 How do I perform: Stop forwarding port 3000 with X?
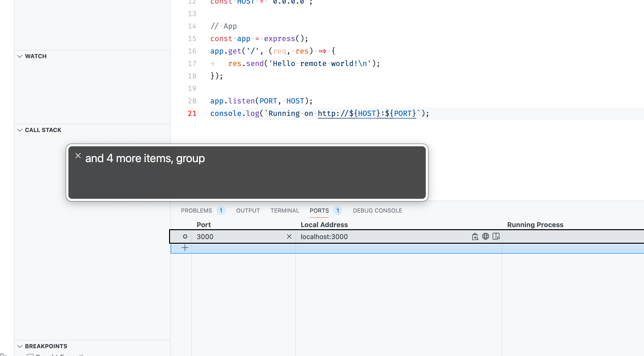[289, 236]
